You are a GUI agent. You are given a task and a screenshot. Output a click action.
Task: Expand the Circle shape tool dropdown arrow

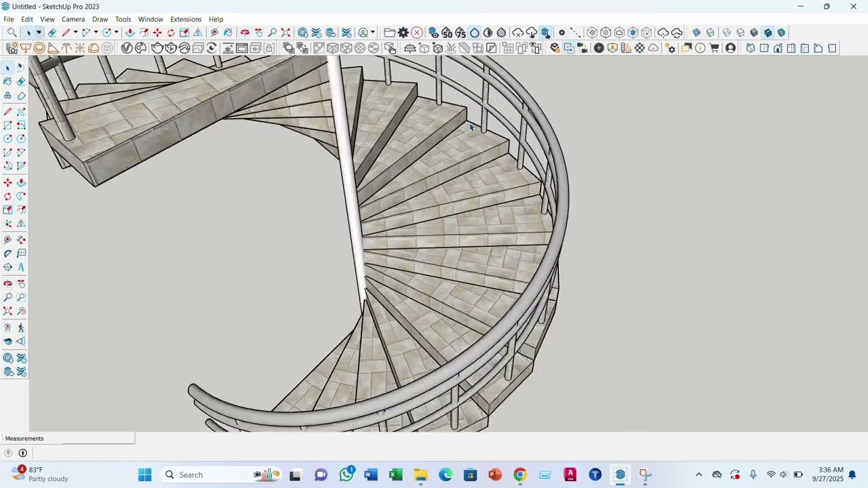(116, 33)
